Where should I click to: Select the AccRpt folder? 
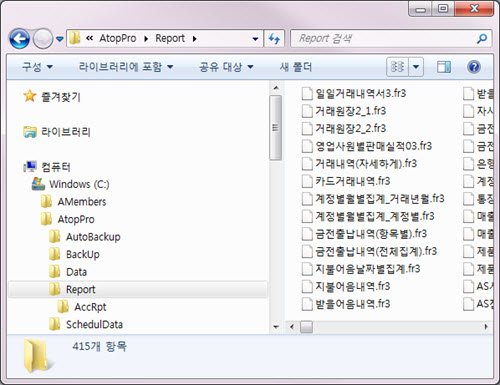(x=90, y=307)
